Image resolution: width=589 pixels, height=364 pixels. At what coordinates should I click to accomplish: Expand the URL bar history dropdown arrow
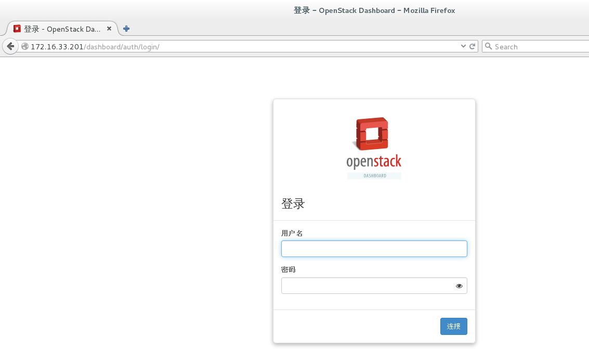coord(463,46)
